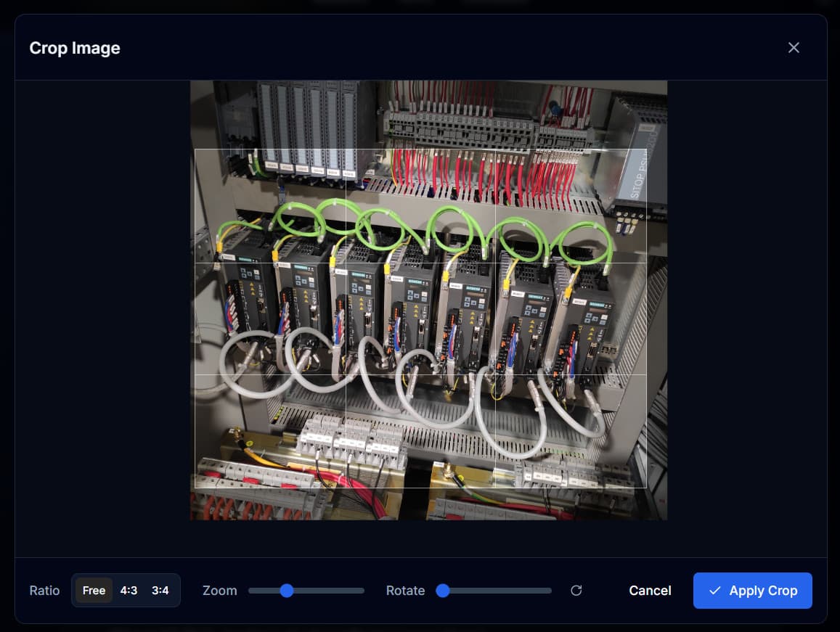Click the Rotate slider handle
This screenshot has width=840, height=632.
[x=444, y=591]
